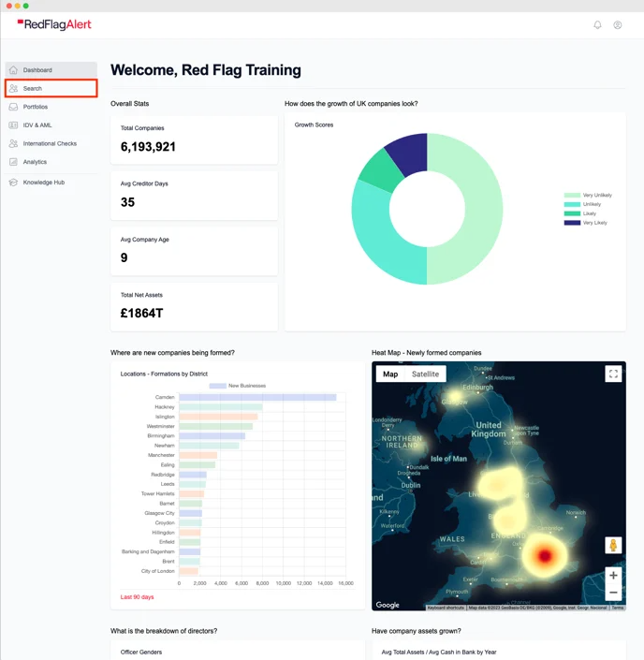This screenshot has width=644, height=660.
Task: Open International Checks in the sidebar
Action: (51, 143)
